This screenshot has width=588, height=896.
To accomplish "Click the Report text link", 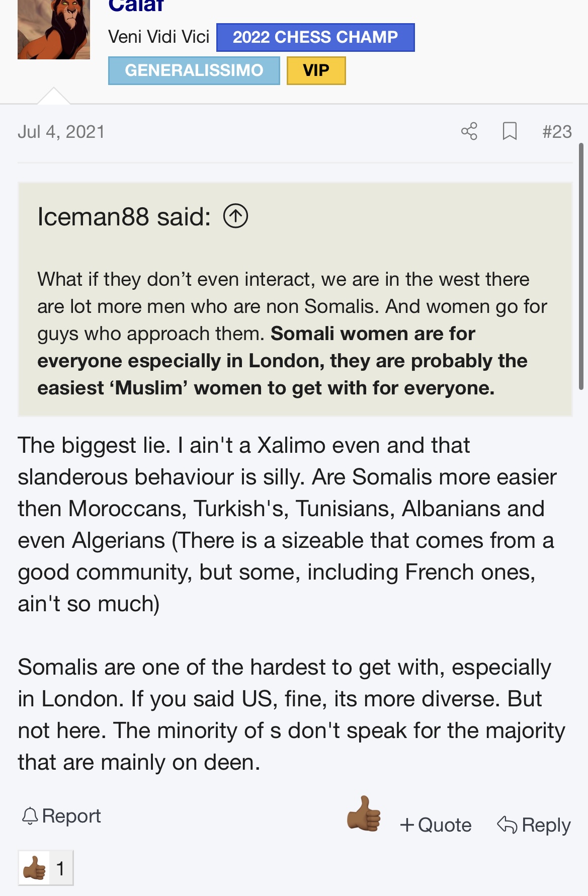I will point(71,816).
